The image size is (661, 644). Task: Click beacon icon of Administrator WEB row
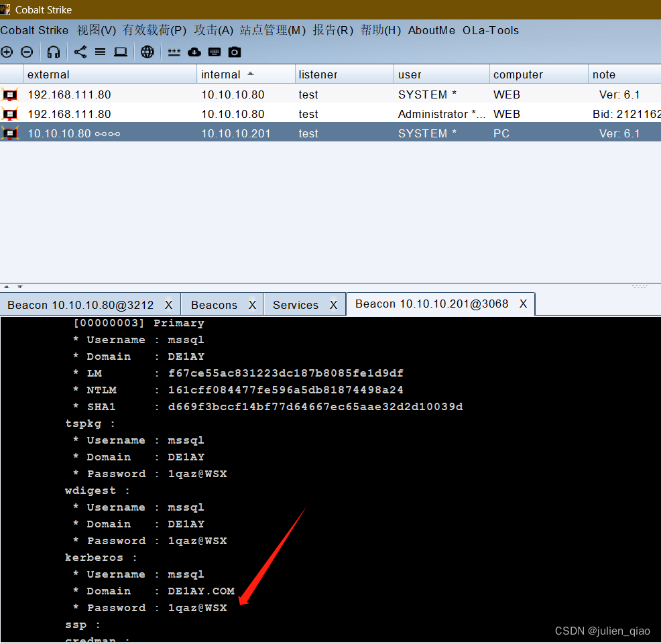point(10,114)
